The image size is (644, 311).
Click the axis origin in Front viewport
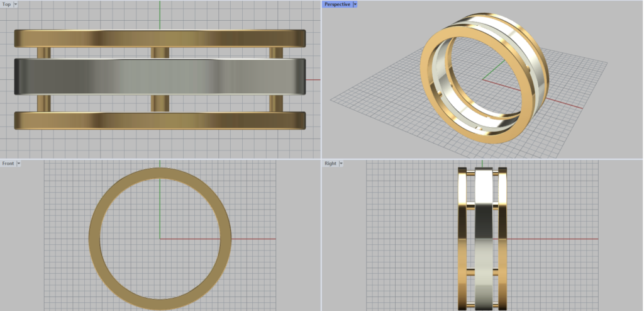pos(160,239)
